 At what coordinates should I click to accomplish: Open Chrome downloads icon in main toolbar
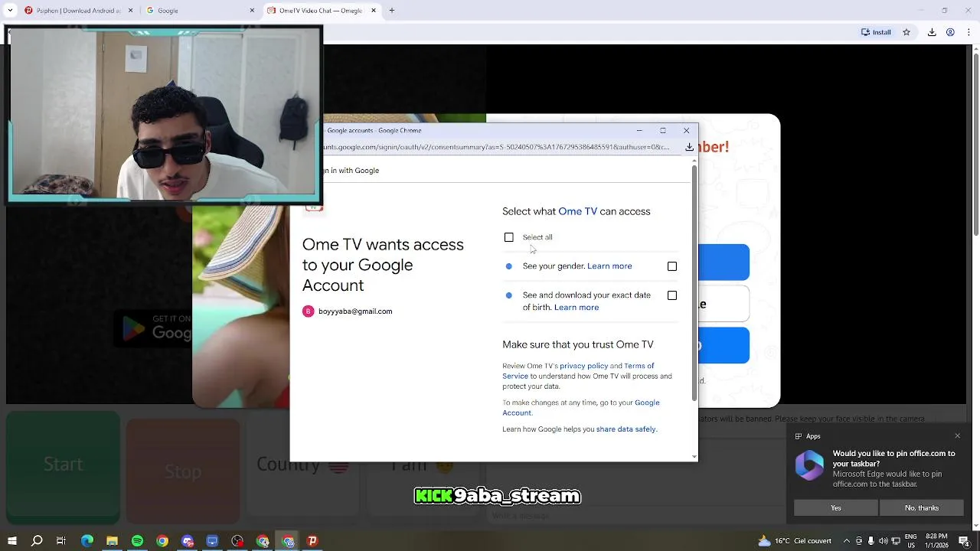[932, 32]
